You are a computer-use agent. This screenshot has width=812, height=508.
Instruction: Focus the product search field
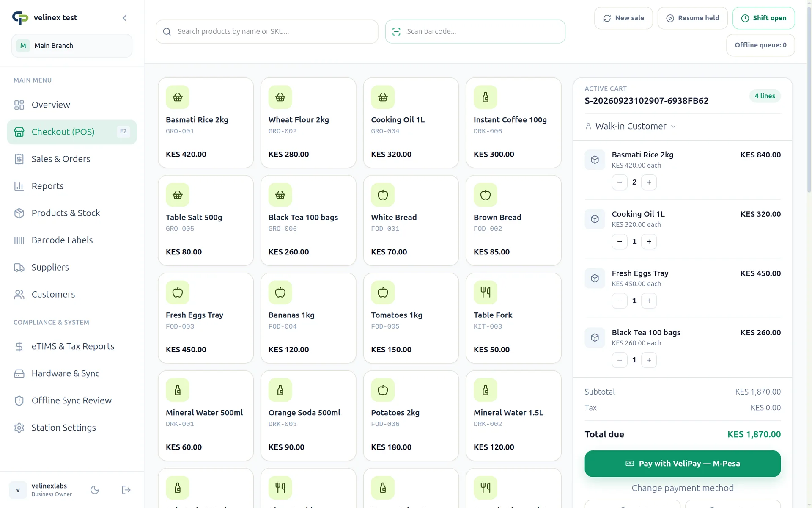point(267,31)
